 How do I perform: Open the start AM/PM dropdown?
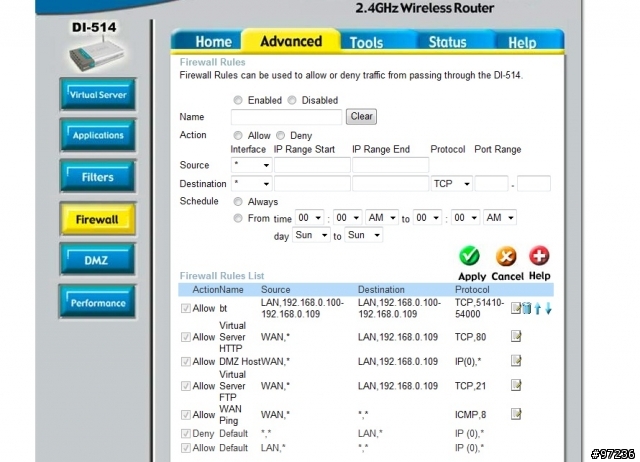click(382, 218)
